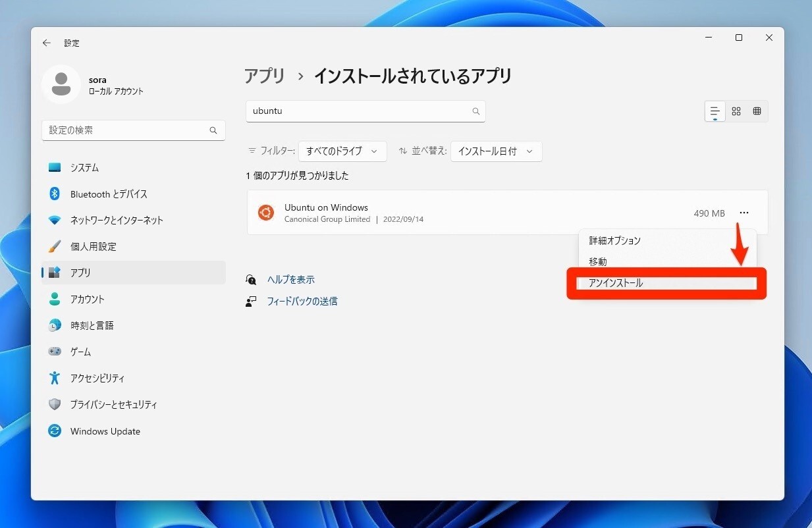Viewport: 812px width, 528px height.
Task: Open the three-dot menu for Ubuntu
Action: (x=744, y=213)
